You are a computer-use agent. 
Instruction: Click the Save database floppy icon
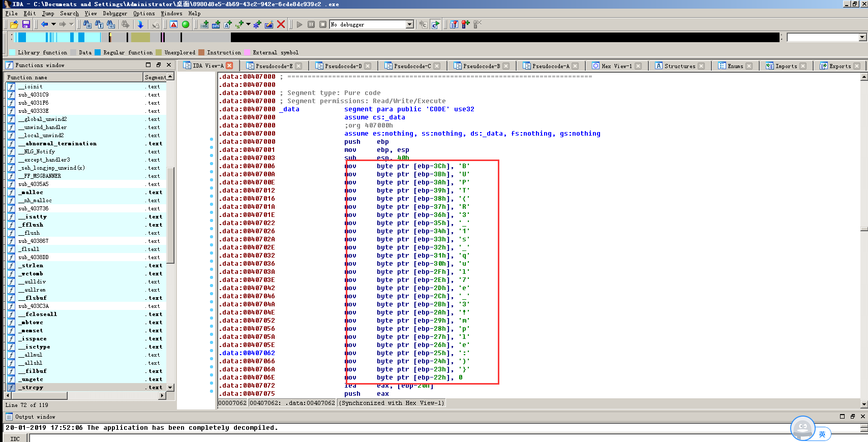[26, 24]
